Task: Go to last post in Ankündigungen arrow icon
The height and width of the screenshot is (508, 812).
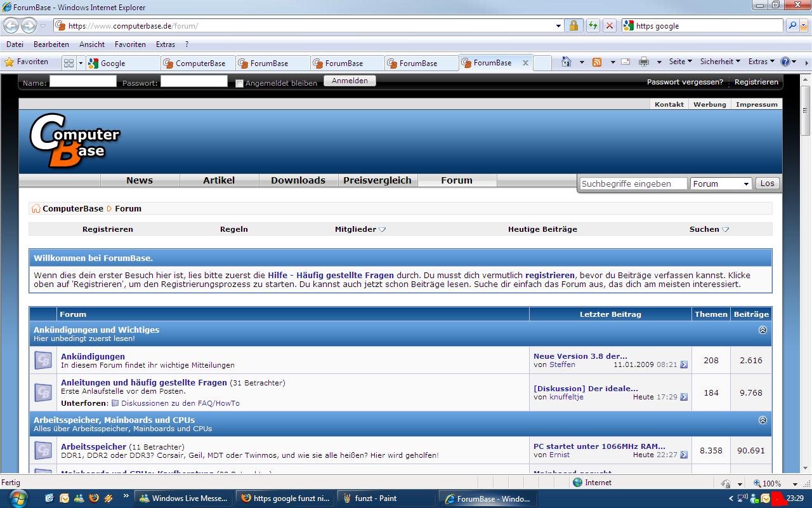Action: tap(684, 365)
